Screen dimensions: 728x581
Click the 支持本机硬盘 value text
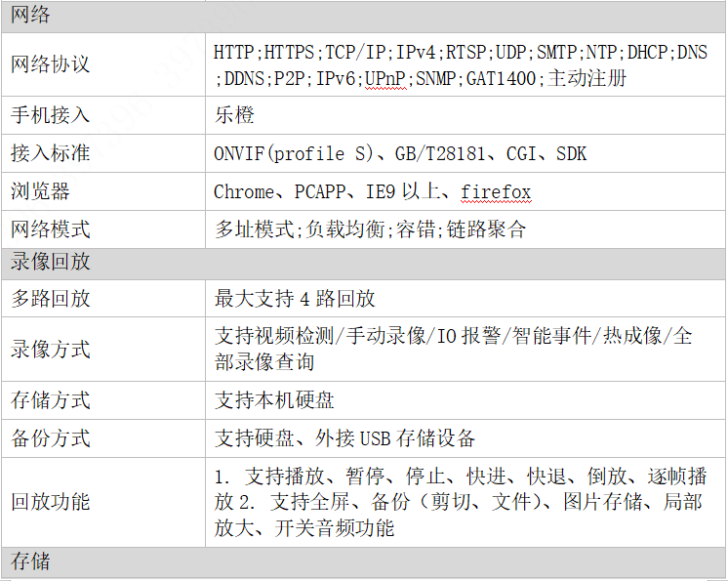point(274,400)
